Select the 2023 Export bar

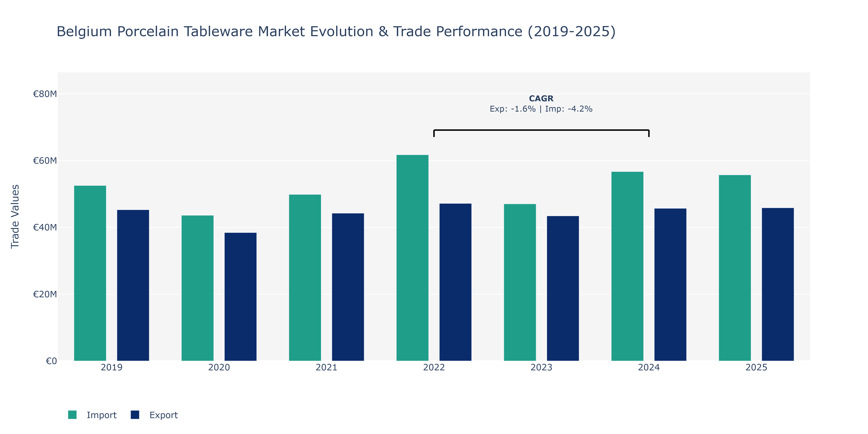(x=563, y=288)
